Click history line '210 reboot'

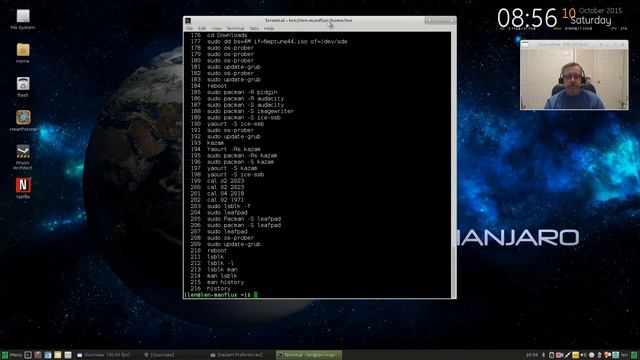pos(209,251)
